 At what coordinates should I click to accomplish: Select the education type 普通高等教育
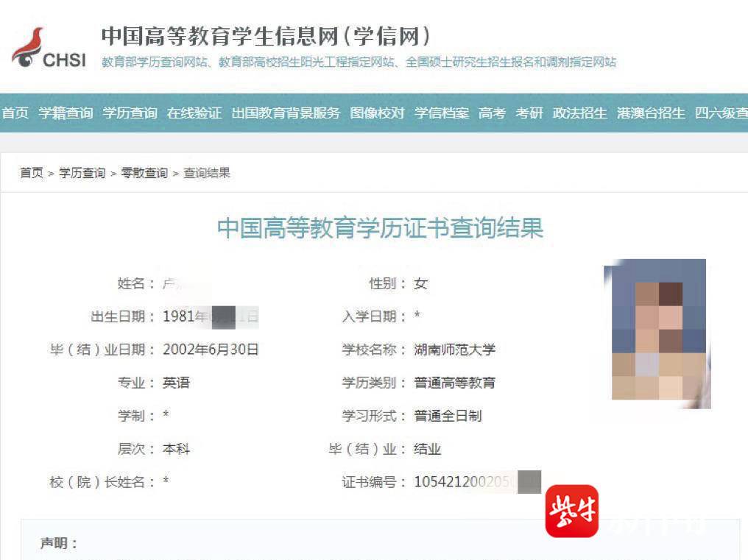455,383
